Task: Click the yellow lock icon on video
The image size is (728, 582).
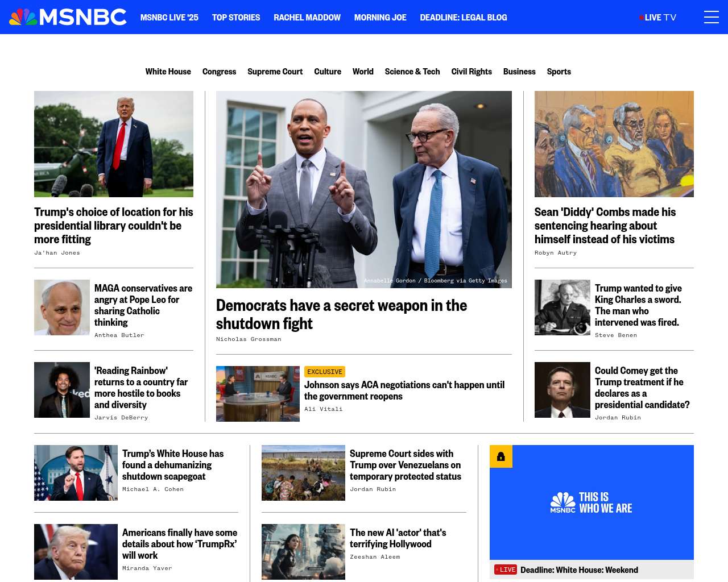Action: tap(501, 456)
